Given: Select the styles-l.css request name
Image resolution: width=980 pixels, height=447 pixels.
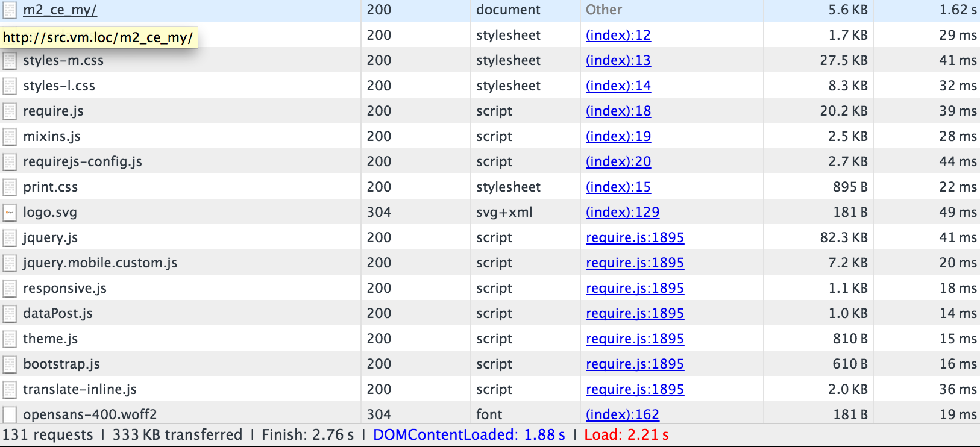Looking at the screenshot, I should click(59, 86).
